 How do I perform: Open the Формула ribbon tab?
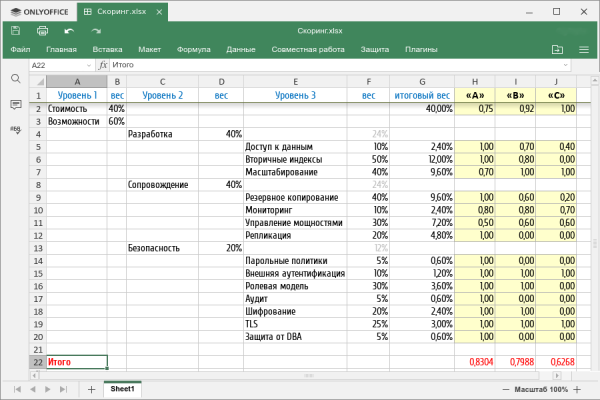pos(193,49)
